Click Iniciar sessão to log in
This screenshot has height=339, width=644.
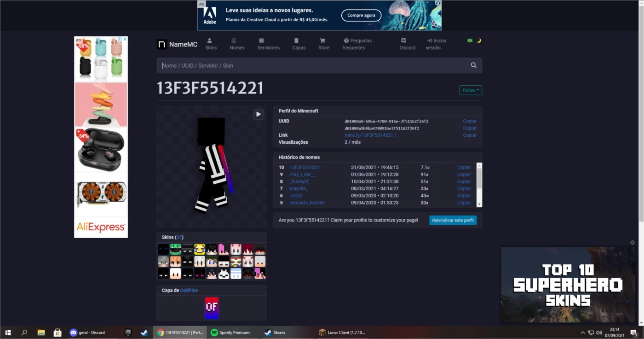pos(436,44)
